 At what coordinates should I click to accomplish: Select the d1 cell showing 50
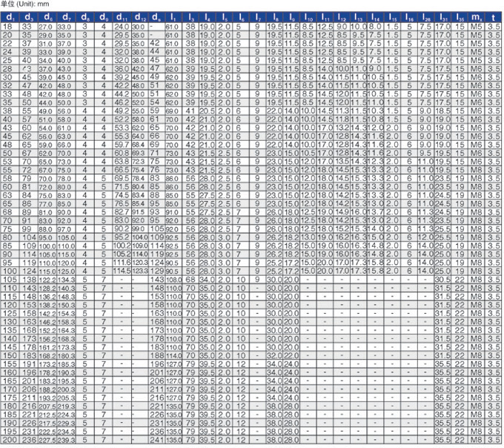8,153
